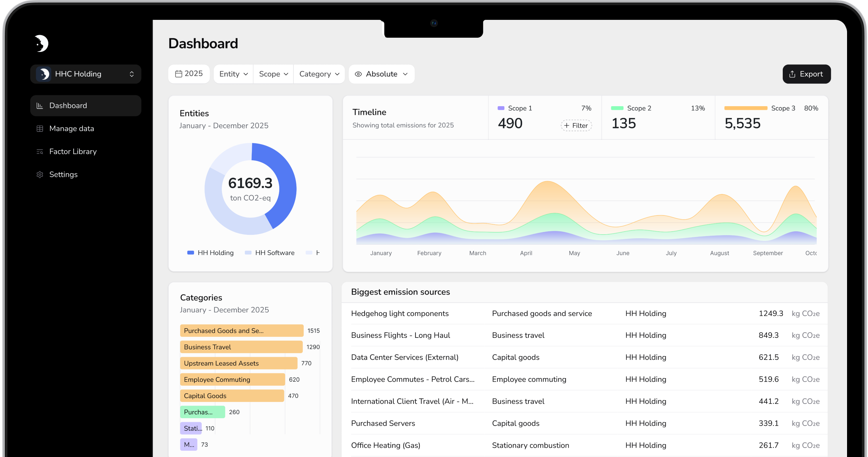Click the + Filter button under Scope 1
This screenshot has width=868, height=457.
point(576,125)
